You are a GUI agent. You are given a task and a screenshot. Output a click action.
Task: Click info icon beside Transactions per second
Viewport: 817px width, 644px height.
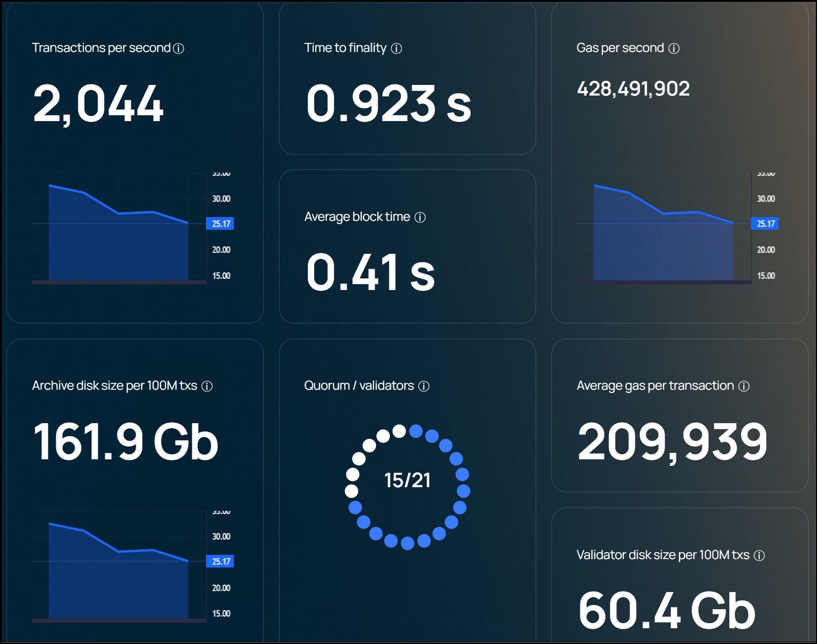point(179,48)
